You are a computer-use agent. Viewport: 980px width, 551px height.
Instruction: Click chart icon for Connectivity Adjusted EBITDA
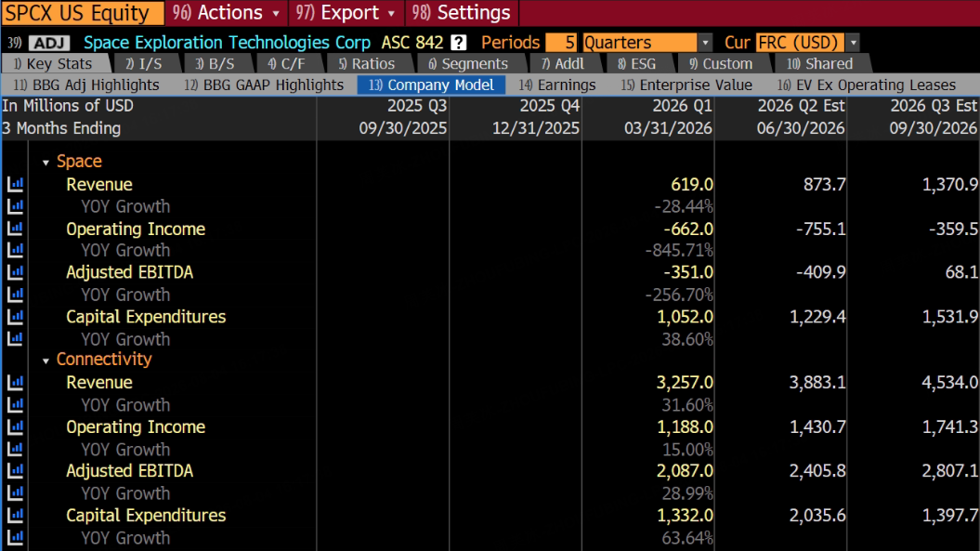pos(15,470)
